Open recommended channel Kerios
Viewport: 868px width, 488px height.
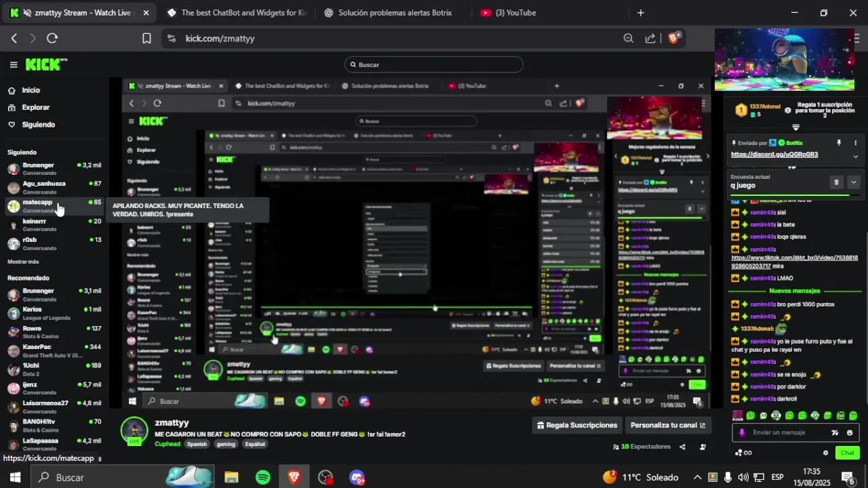tap(54, 313)
